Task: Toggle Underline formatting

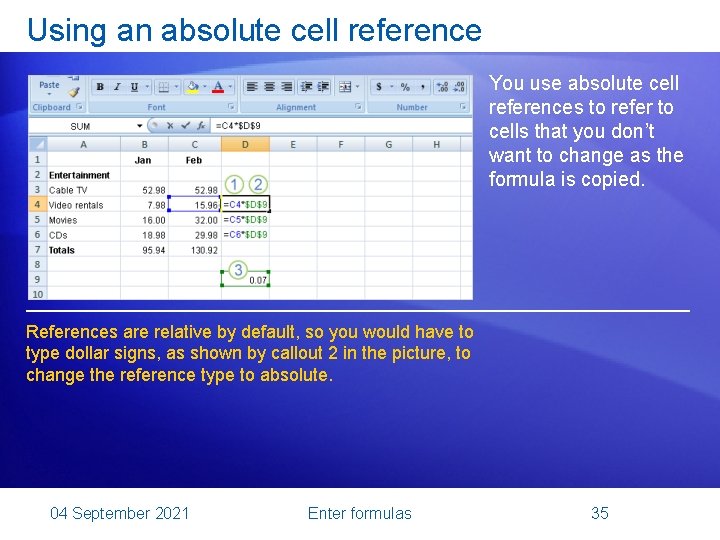Action: (135, 87)
